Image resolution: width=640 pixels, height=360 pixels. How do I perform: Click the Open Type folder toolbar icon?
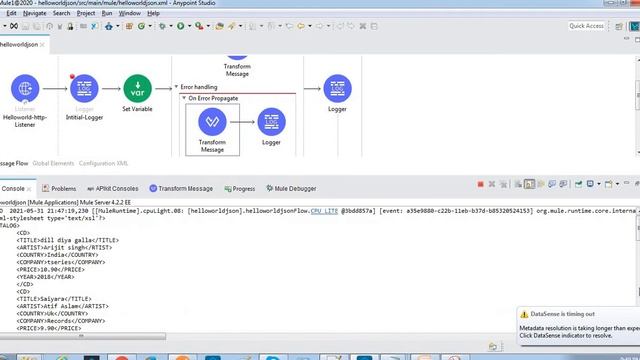220,26
